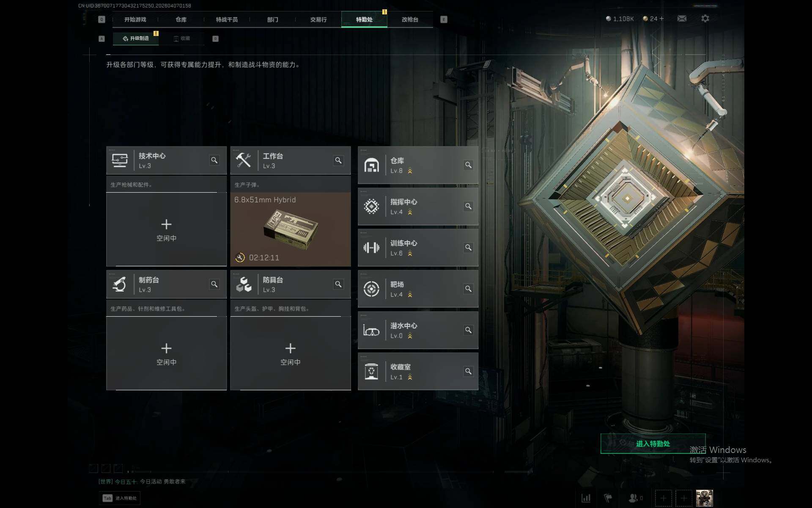The width and height of the screenshot is (812, 508).
Task: Click the 指挥中心 upgrade arrow indicator
Action: [x=410, y=212]
